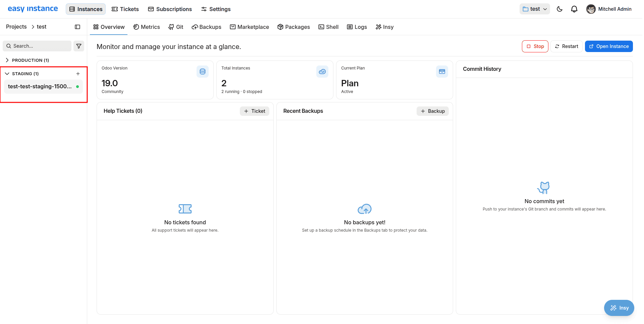This screenshot has height=324, width=644.
Task: Open the Subscriptions page
Action: point(170,9)
